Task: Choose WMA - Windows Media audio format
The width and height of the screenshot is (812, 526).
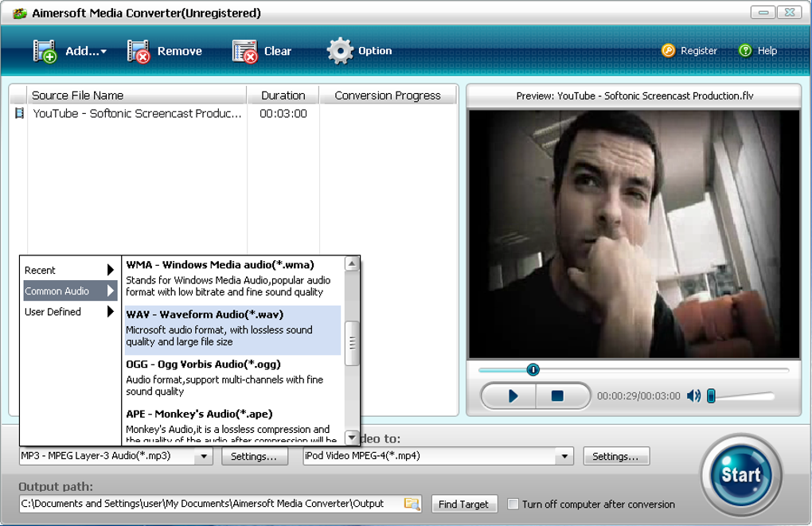Action: tap(233, 279)
